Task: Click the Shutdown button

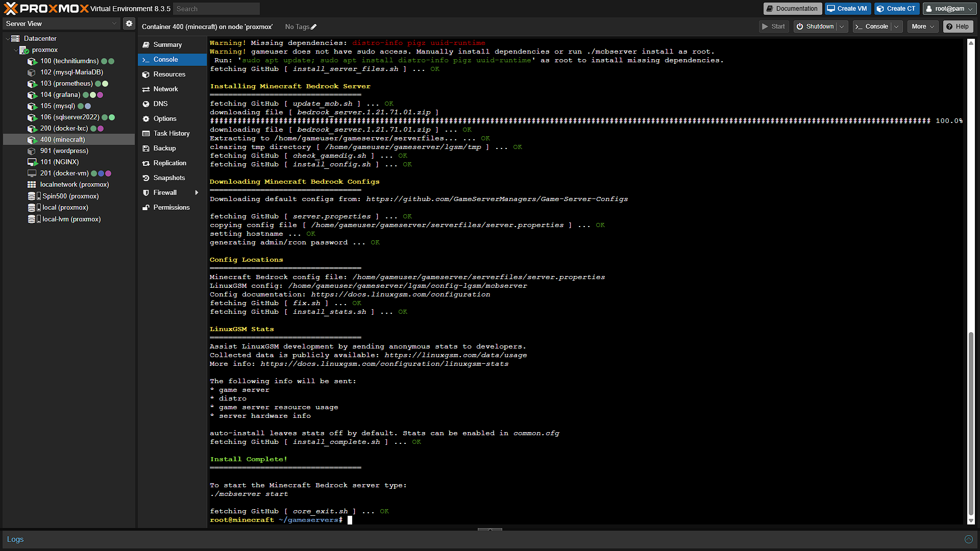Action: tap(816, 27)
